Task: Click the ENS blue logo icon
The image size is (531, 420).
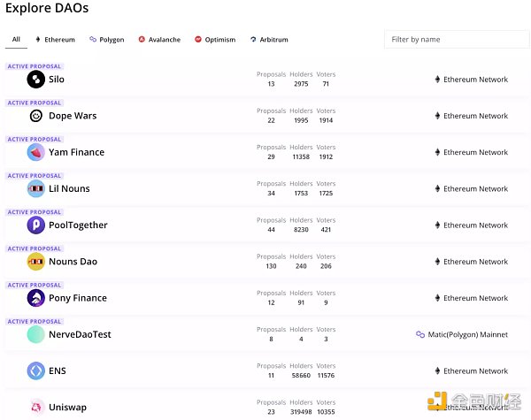Action: click(x=36, y=370)
